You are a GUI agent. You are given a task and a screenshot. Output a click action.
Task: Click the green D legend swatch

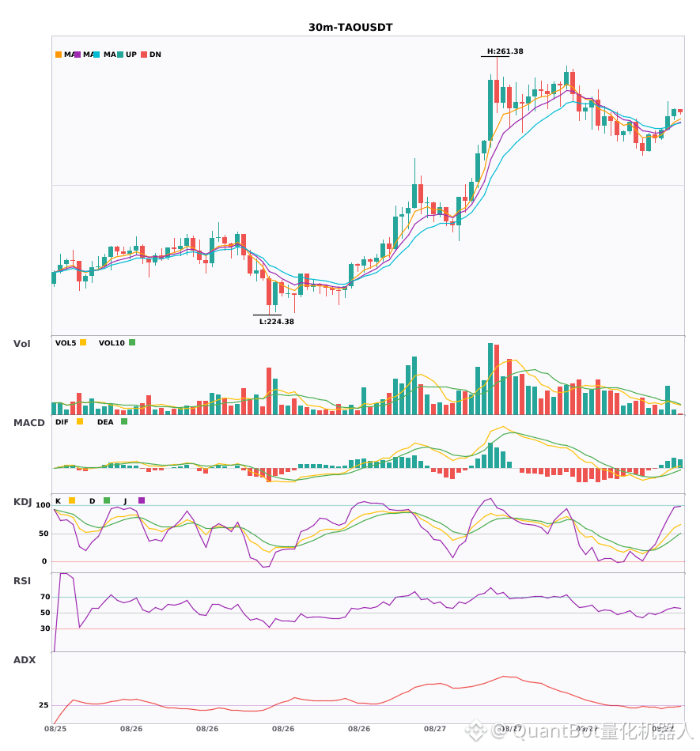pos(107,500)
